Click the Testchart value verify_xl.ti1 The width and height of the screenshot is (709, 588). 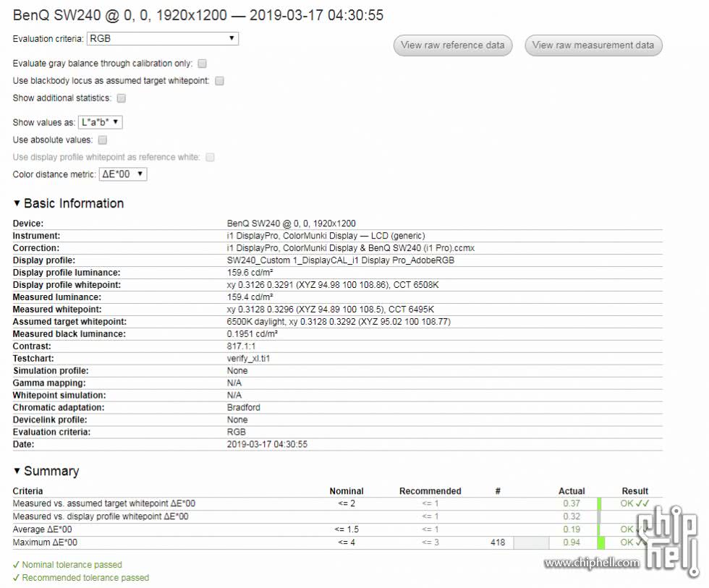tap(248, 359)
